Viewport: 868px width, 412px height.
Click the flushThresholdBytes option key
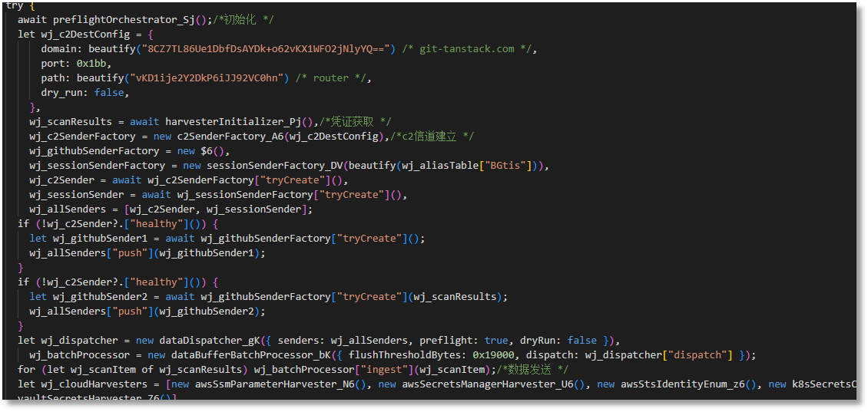coord(402,354)
